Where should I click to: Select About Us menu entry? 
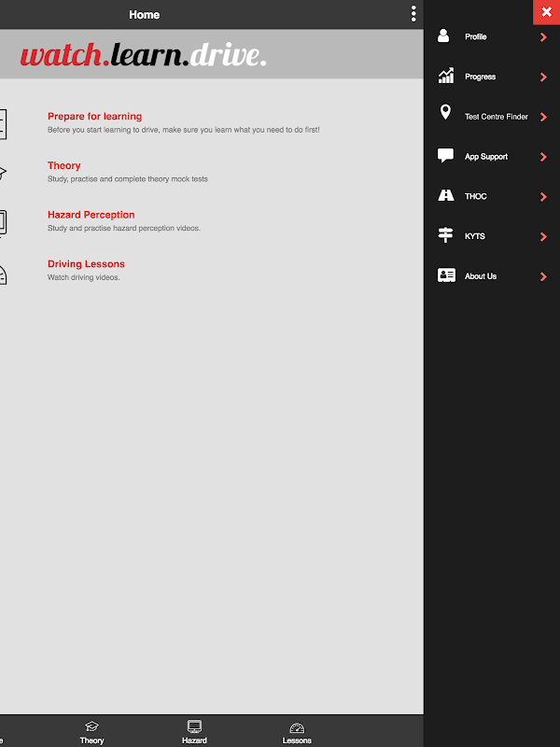tap(481, 276)
